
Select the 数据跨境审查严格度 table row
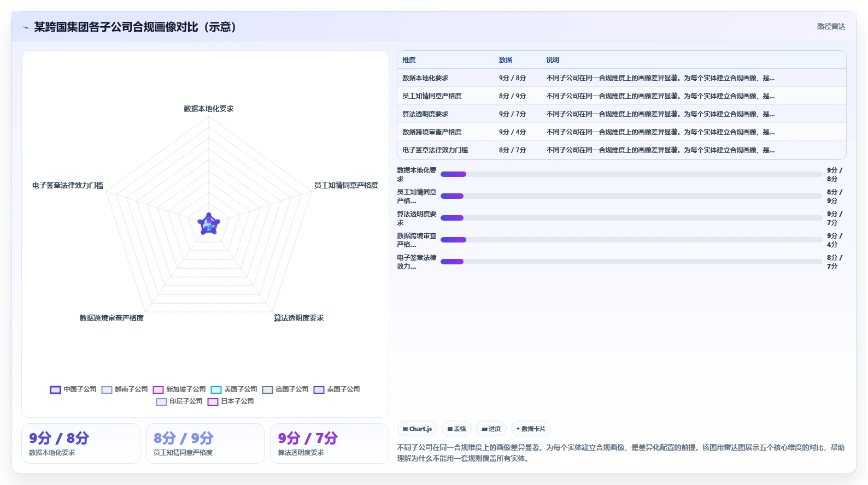pos(621,132)
